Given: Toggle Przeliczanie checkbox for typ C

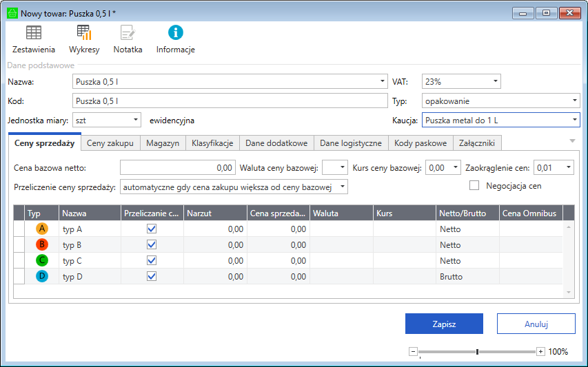Looking at the screenshot, I should click(152, 261).
